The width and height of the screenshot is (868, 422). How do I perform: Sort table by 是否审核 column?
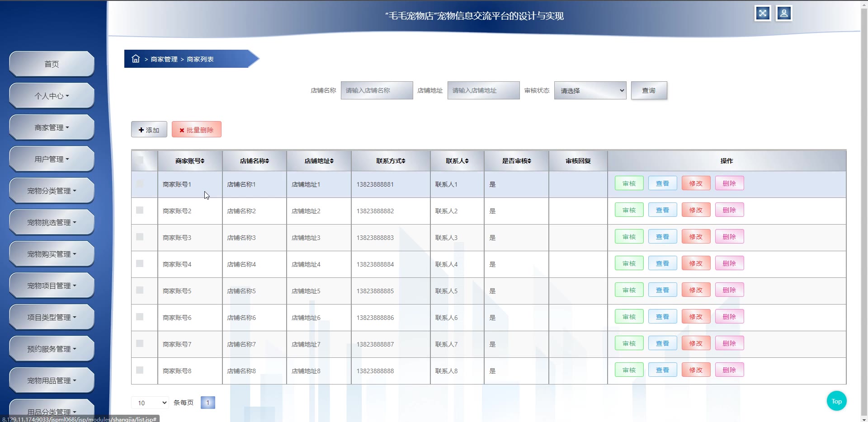pos(516,161)
